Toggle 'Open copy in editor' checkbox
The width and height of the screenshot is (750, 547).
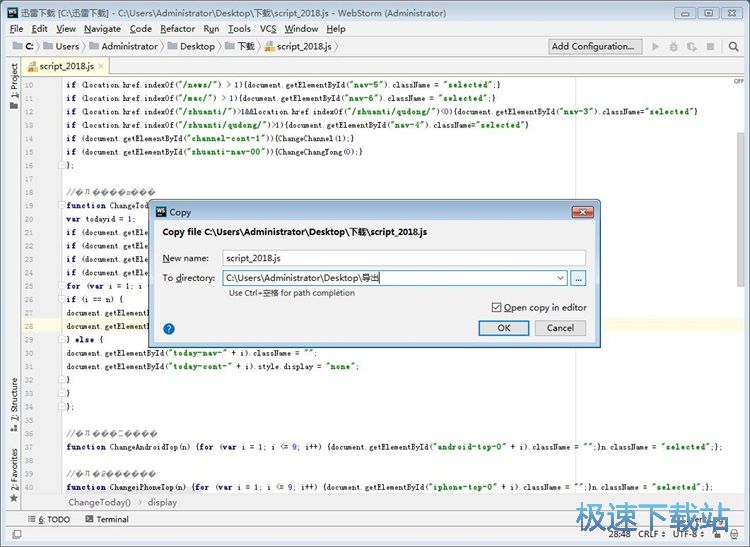pyautogui.click(x=496, y=307)
